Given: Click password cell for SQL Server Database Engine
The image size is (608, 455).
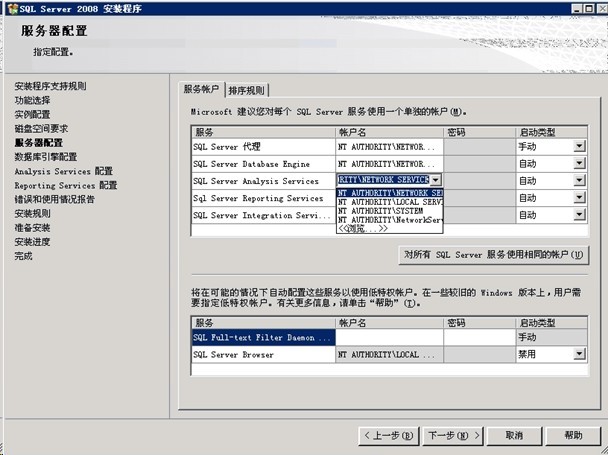Looking at the screenshot, I should tap(480, 164).
